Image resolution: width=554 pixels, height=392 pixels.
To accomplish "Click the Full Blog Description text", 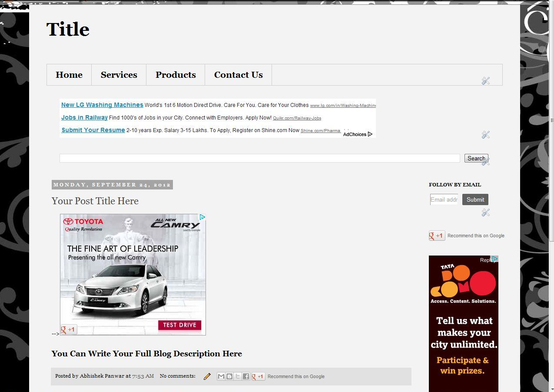I will click(x=146, y=354).
